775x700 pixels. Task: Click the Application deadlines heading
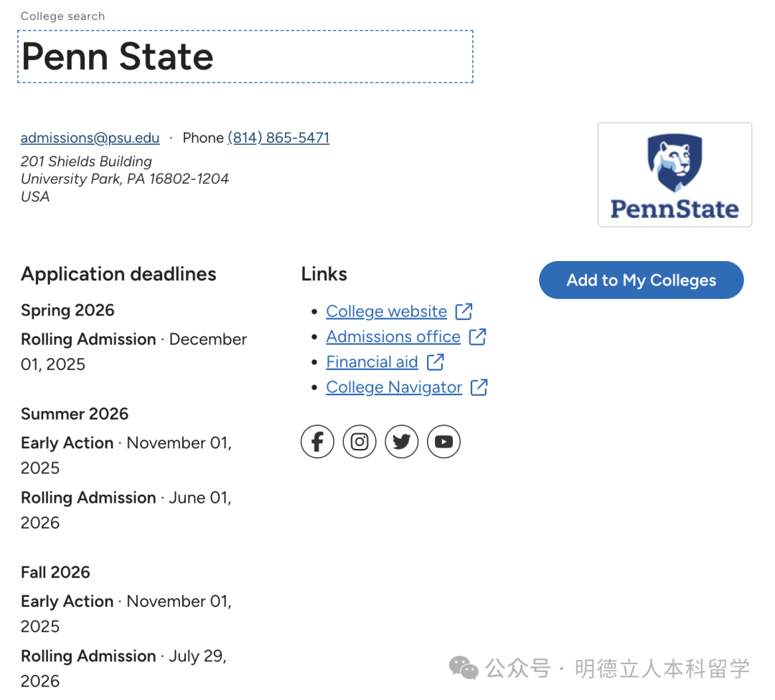pos(118,274)
